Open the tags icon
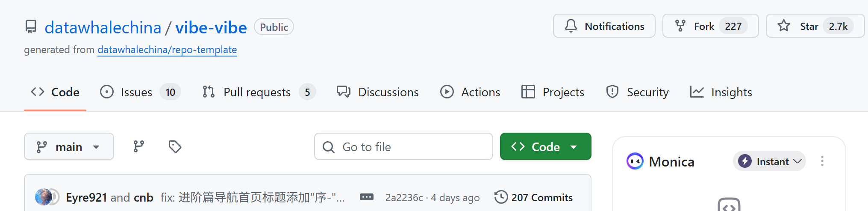 point(175,147)
